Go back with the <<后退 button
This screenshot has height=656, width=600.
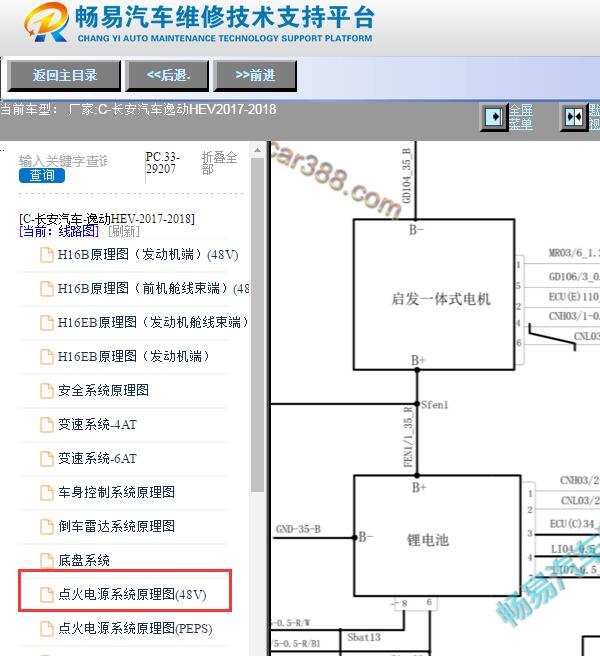[167, 76]
